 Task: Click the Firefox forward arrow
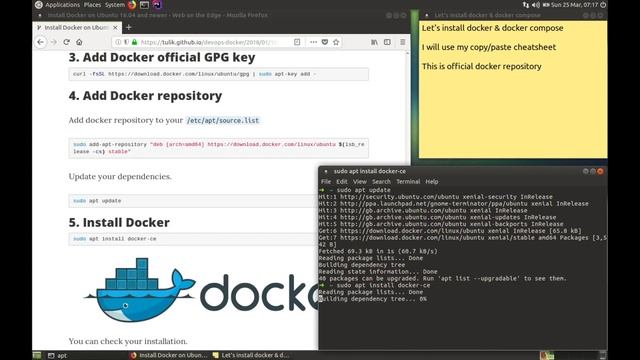(53, 42)
